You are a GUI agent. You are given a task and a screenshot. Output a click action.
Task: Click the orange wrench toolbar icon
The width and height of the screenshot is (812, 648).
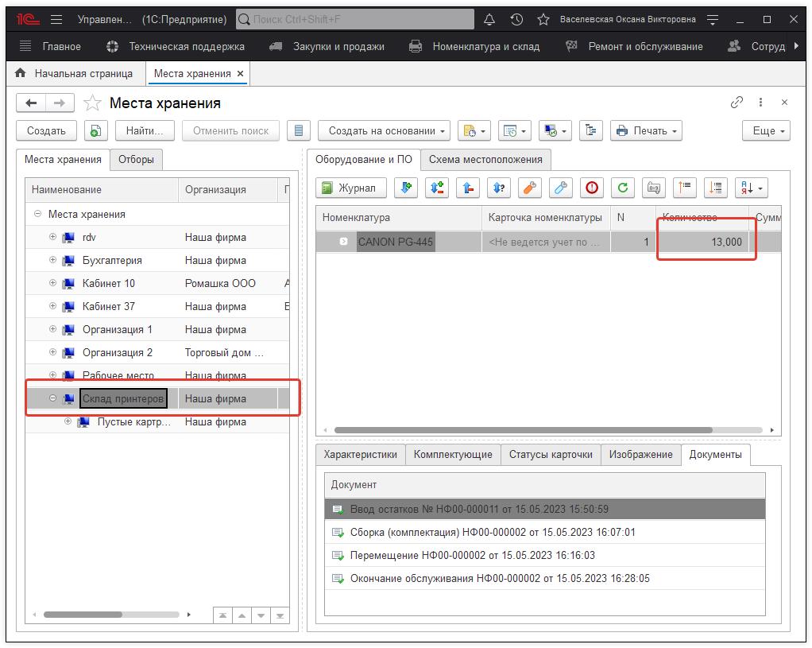529,188
